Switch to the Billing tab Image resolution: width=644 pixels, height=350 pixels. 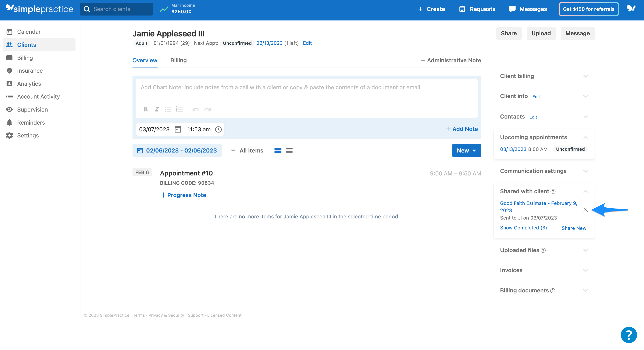pyautogui.click(x=178, y=60)
